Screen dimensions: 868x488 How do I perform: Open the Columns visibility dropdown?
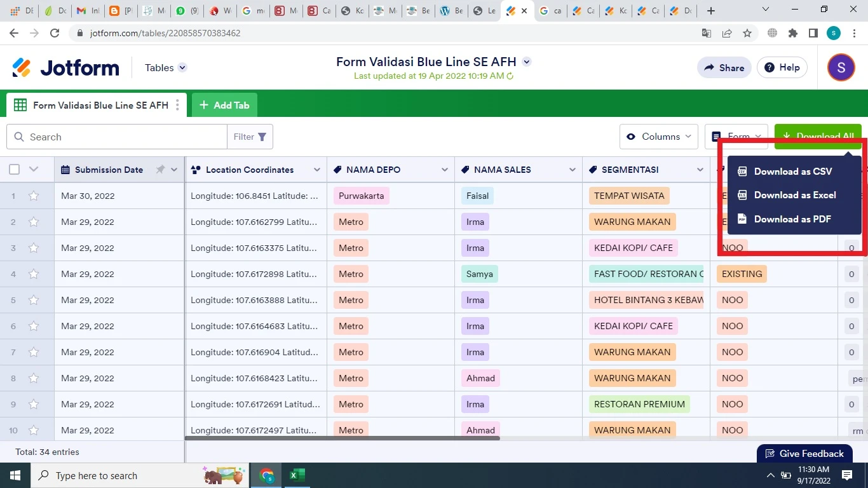(658, 136)
